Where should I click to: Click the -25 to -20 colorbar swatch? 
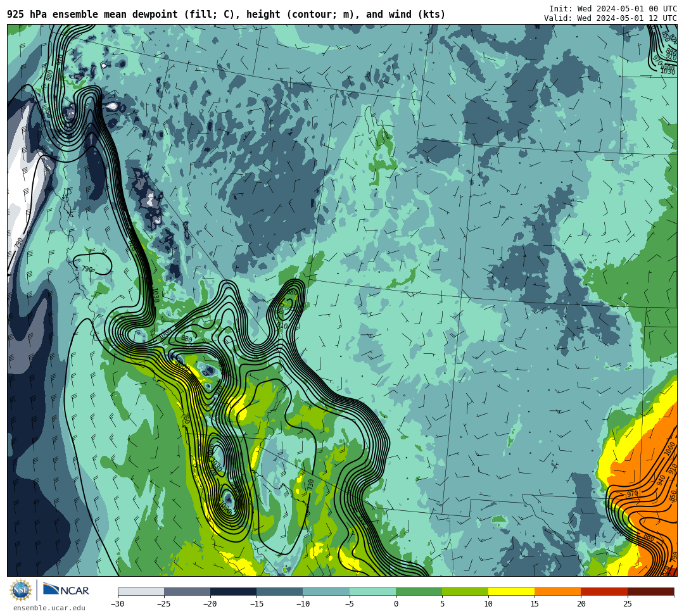click(187, 591)
